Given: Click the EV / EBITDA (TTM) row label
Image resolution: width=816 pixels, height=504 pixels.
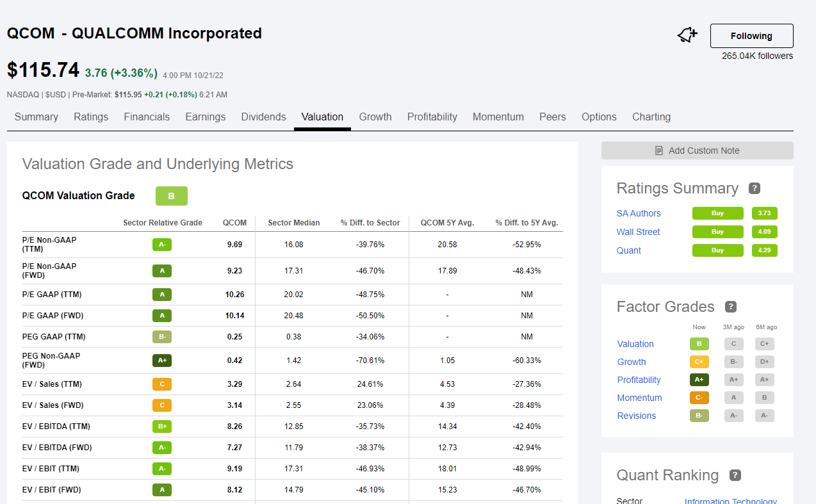Looking at the screenshot, I should click(56, 427).
